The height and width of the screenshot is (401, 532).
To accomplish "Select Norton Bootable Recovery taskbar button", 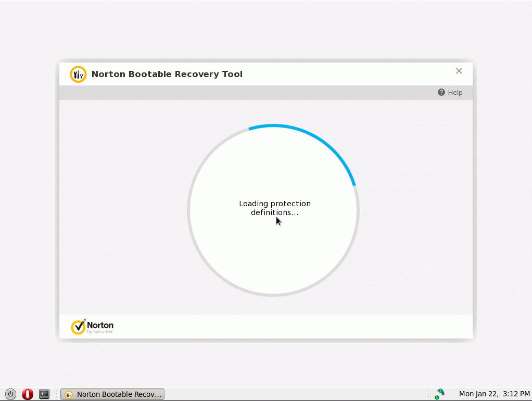I will pos(112,394).
